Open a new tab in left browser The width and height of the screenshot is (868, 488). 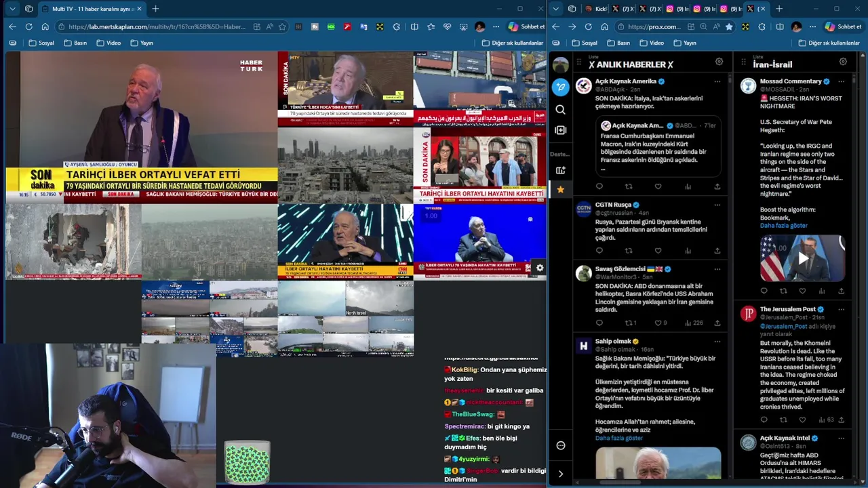point(155,9)
